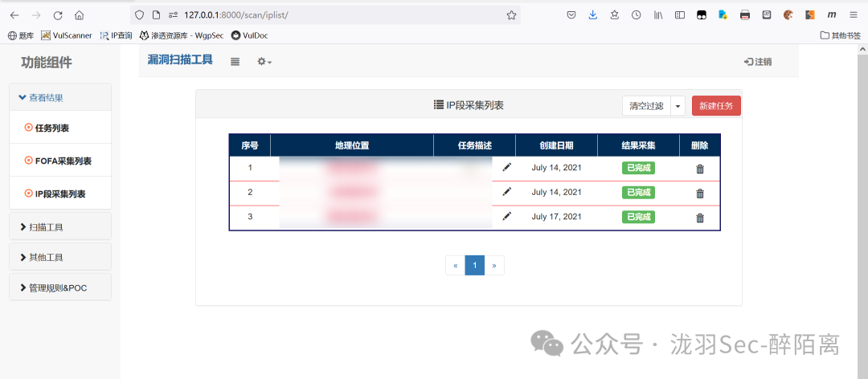Viewport: 868px width, 379px height.
Task: Select page 1 in pagination
Action: point(475,265)
